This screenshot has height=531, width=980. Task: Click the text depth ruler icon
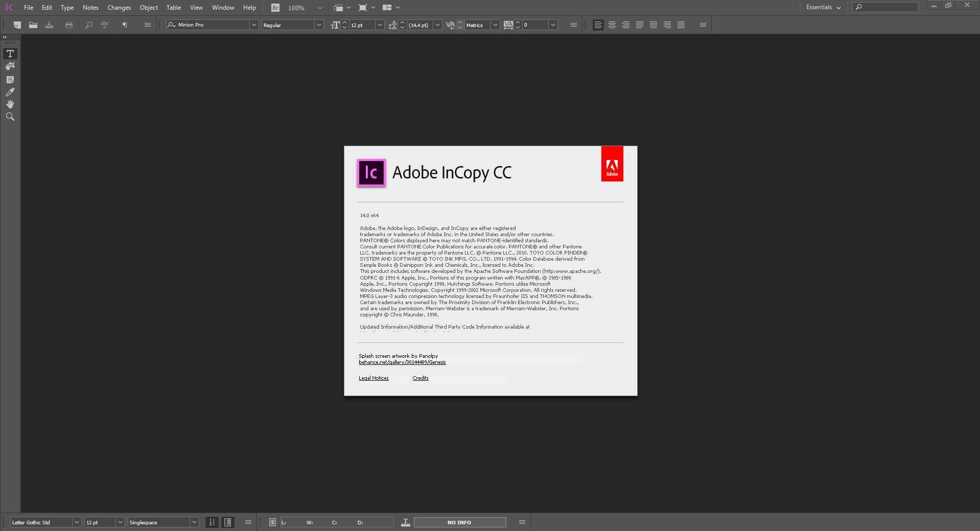pos(406,522)
